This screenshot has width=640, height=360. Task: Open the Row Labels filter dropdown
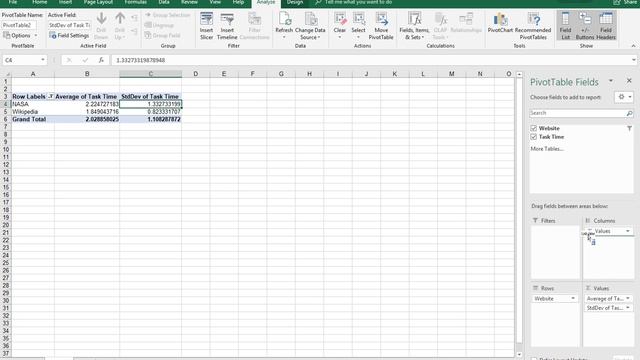[51, 97]
